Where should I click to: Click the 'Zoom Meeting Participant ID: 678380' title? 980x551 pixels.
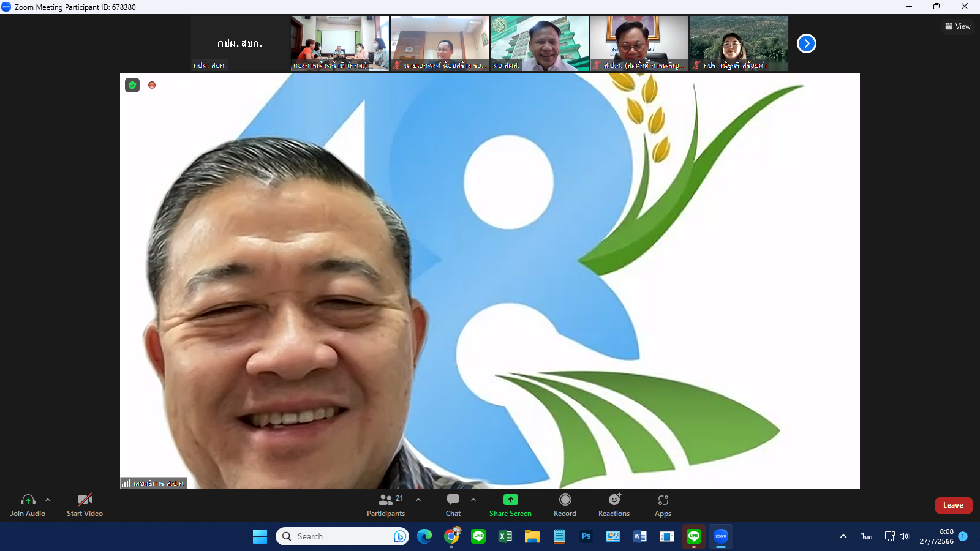(75, 7)
